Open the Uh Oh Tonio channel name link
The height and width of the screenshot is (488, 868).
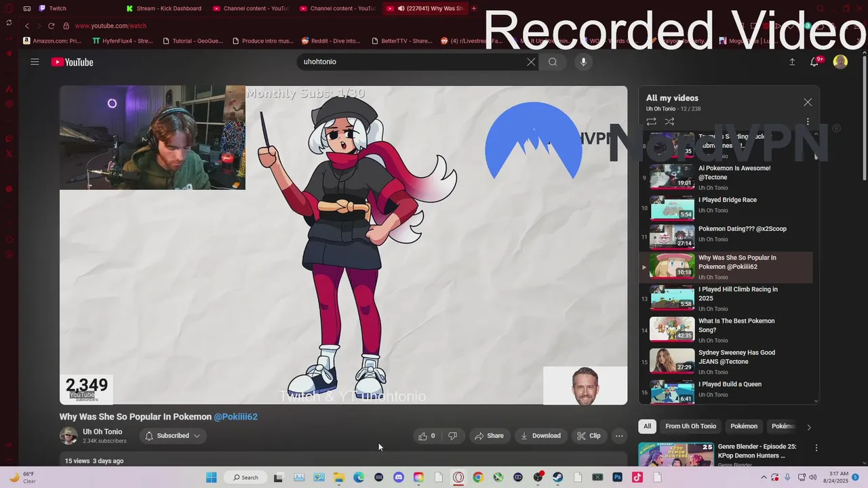[102, 432]
